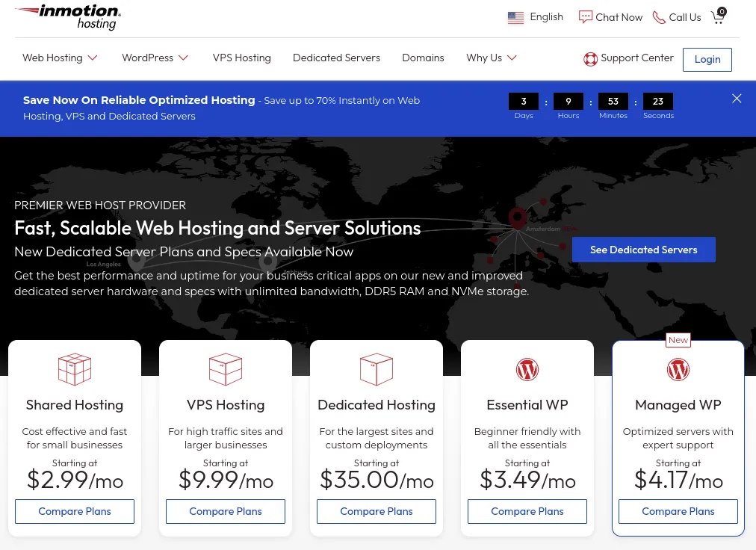Image resolution: width=756 pixels, height=550 pixels.
Task: Open the Why Us menu
Action: (484, 58)
